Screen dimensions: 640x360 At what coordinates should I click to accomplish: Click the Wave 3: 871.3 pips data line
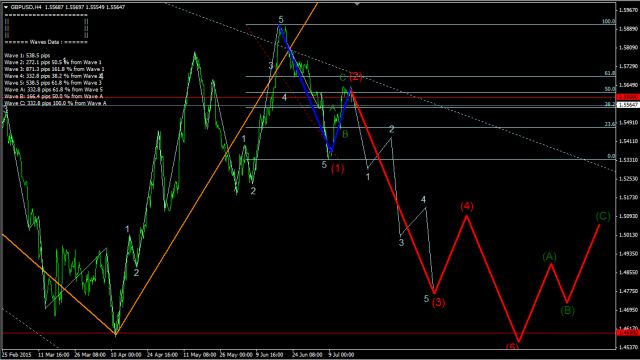point(54,69)
